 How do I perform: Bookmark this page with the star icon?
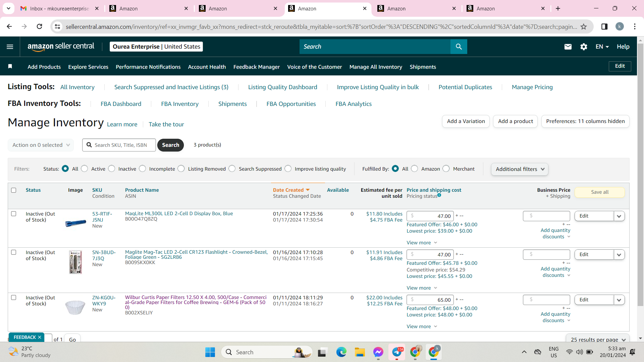pos(584,26)
